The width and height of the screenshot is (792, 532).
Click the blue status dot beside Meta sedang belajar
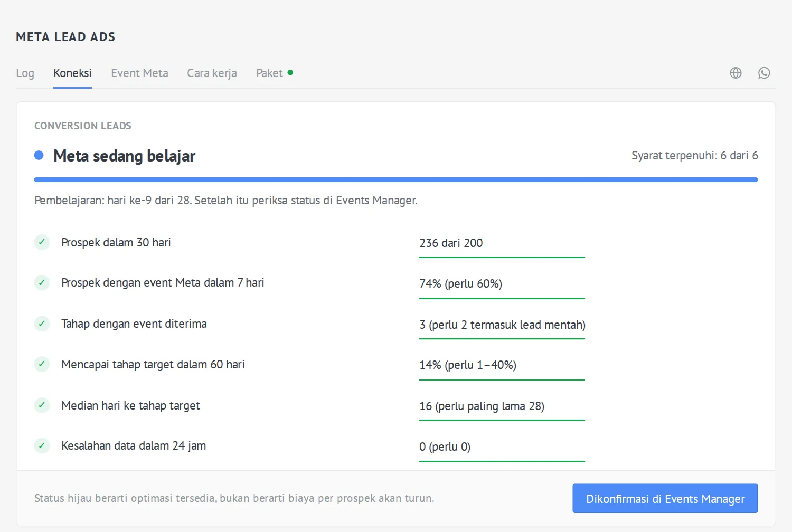point(39,155)
